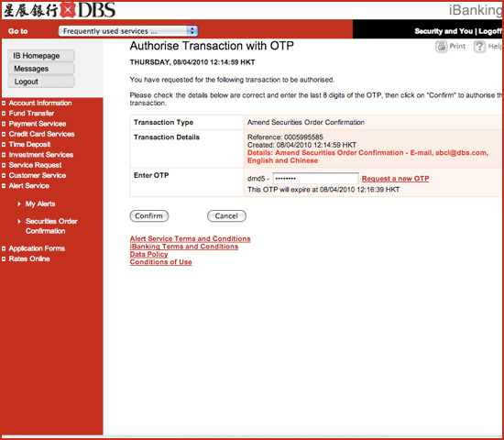Click the Cancel button
This screenshot has height=440, width=504.
tap(226, 215)
